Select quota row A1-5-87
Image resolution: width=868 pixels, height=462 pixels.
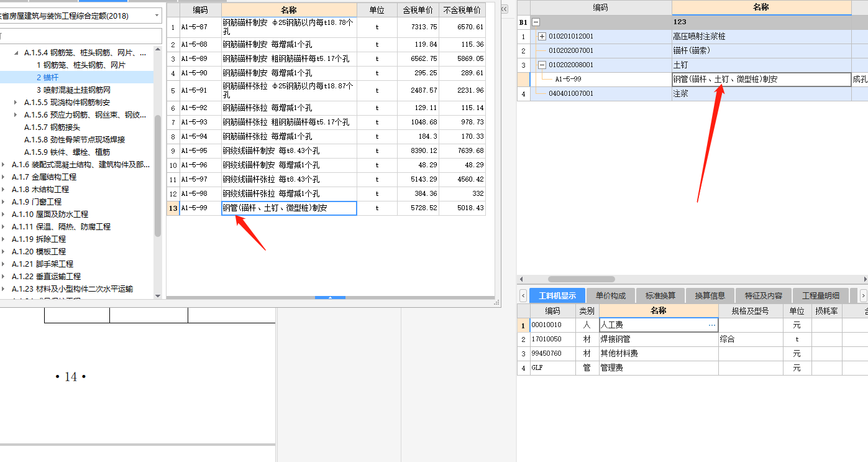coord(326,27)
